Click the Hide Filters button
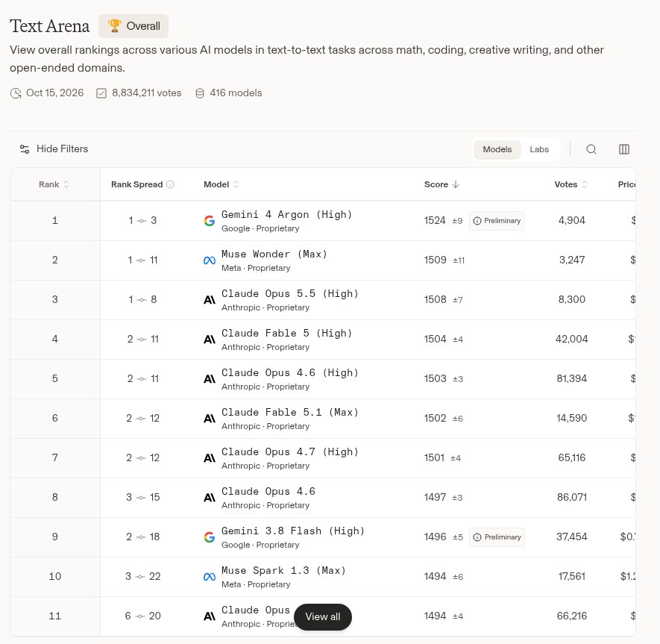The width and height of the screenshot is (660, 644). 54,149
